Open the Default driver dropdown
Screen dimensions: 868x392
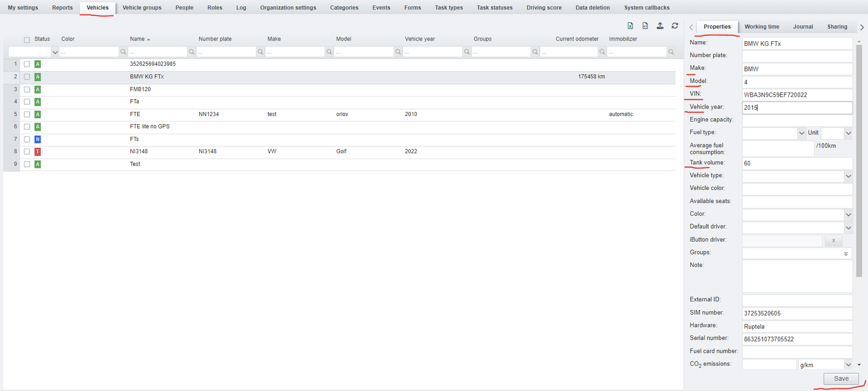[x=848, y=228]
